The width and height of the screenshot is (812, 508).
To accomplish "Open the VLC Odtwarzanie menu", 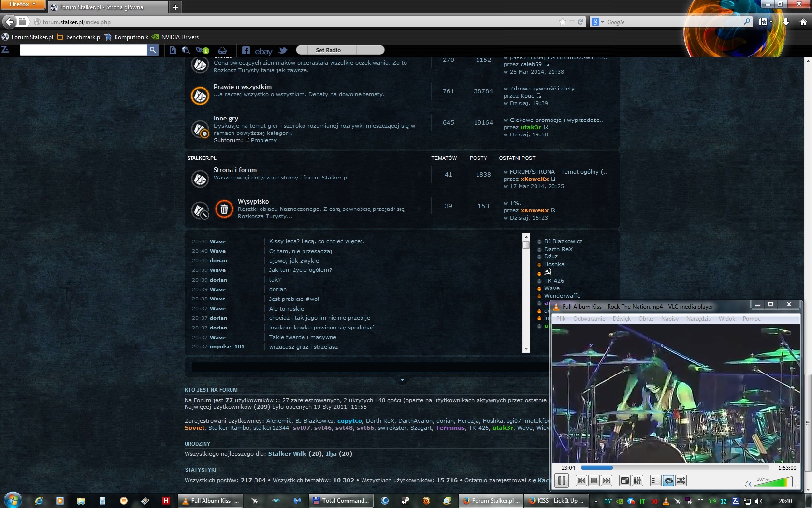I will [589, 319].
